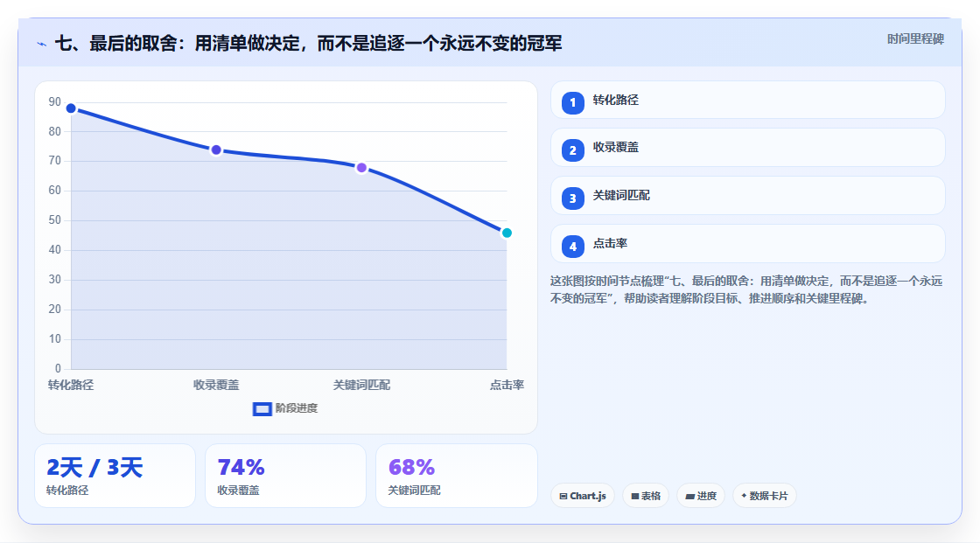The image size is (980, 543).
Task: Click the 表格 tag label
Action: (651, 496)
